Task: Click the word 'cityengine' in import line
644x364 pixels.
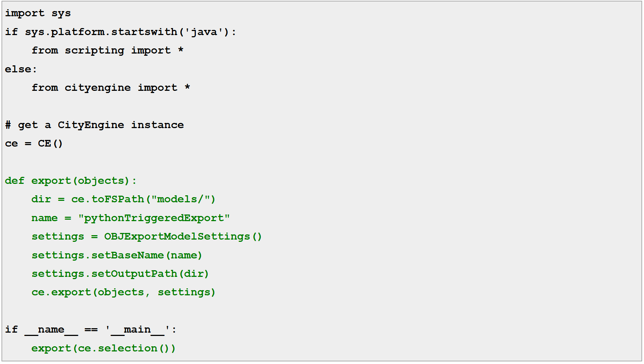Action: coord(97,88)
